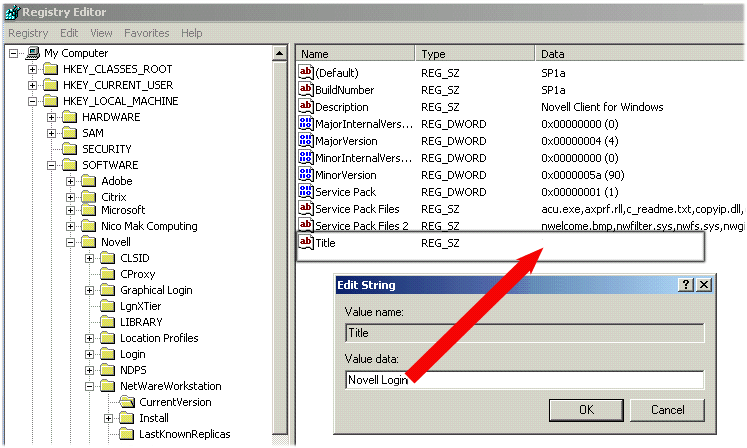This screenshot has width=747, height=448.
Task: Collapse the HKEY_LOCAL_MACHINE branch
Action: click(32, 101)
